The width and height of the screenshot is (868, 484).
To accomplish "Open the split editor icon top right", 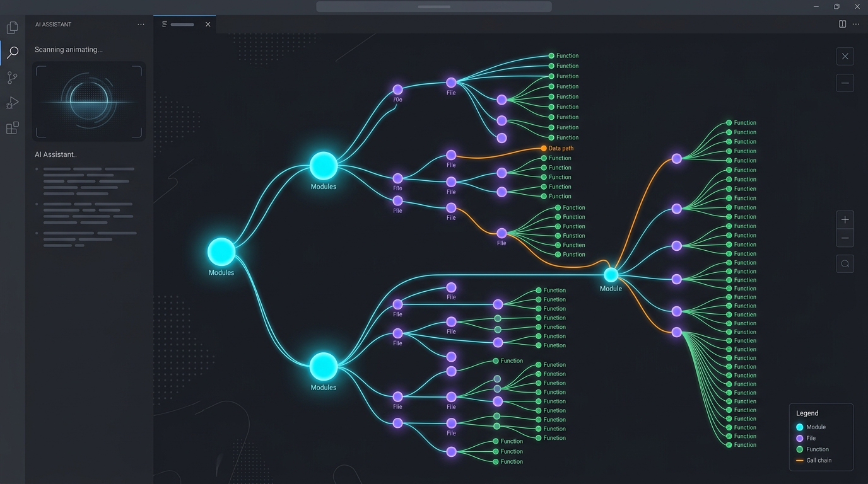I will coord(842,24).
